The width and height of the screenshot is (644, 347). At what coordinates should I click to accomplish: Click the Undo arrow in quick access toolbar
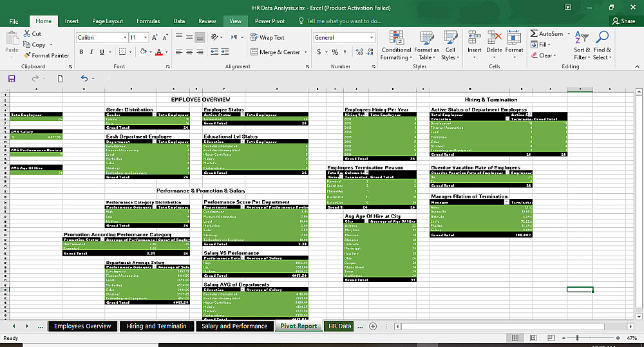84,79
